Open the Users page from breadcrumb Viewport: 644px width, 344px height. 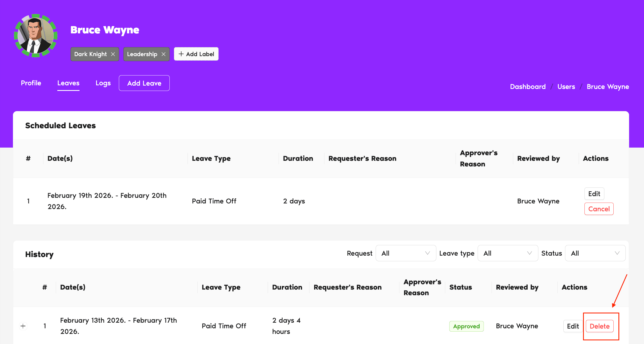point(566,86)
